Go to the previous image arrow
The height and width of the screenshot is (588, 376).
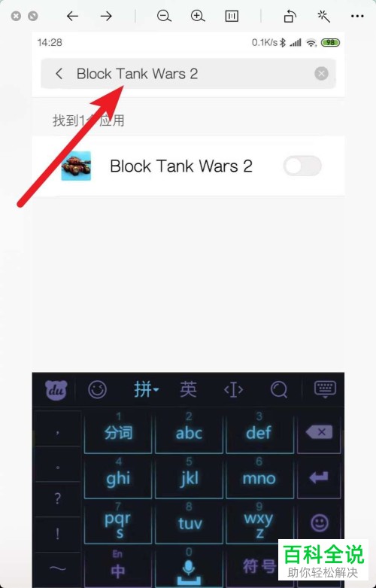(x=72, y=16)
